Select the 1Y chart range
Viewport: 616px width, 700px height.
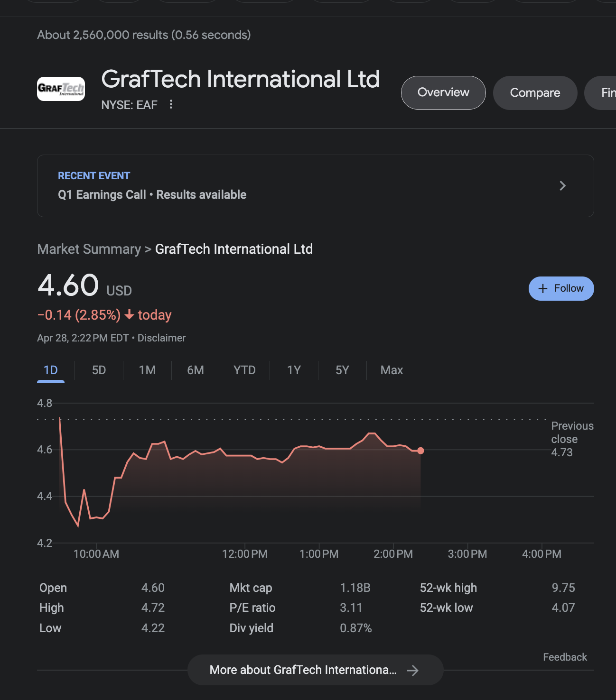click(x=294, y=370)
